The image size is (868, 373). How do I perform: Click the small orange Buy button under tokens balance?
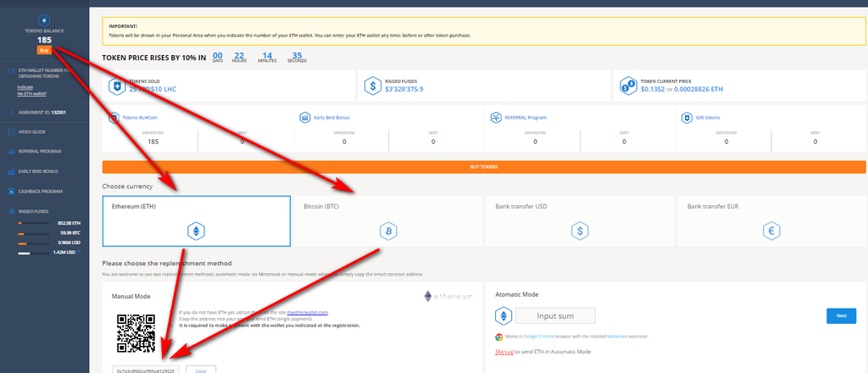pyautogui.click(x=44, y=50)
